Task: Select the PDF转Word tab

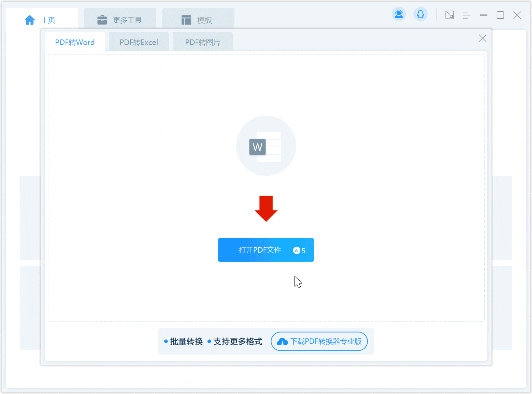Action: point(75,42)
